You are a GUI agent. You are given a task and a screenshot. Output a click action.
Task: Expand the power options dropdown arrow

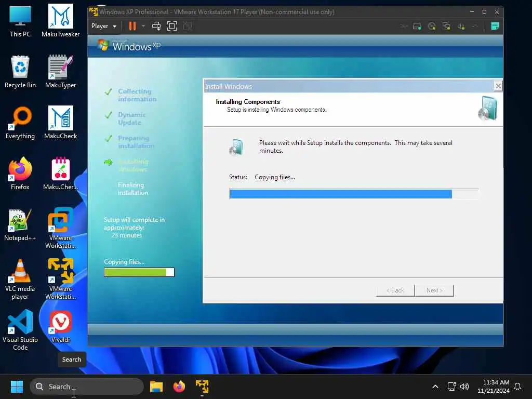(143, 26)
